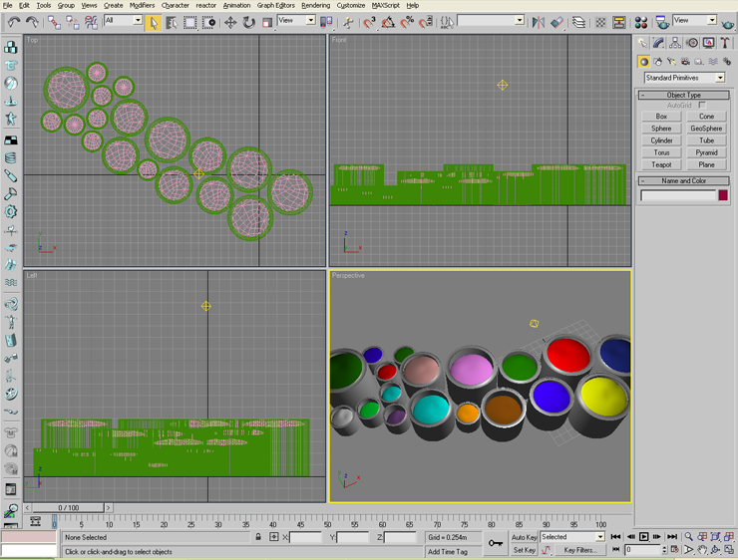Open the Utilities panel hammer icon

(725, 43)
